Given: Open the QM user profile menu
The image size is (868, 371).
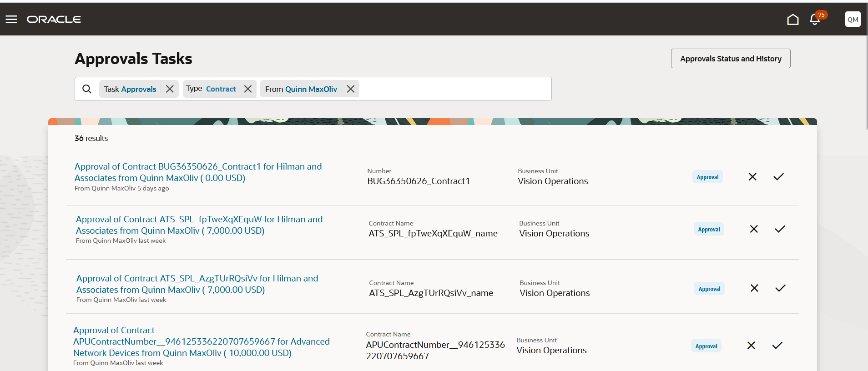Looking at the screenshot, I should (x=853, y=19).
